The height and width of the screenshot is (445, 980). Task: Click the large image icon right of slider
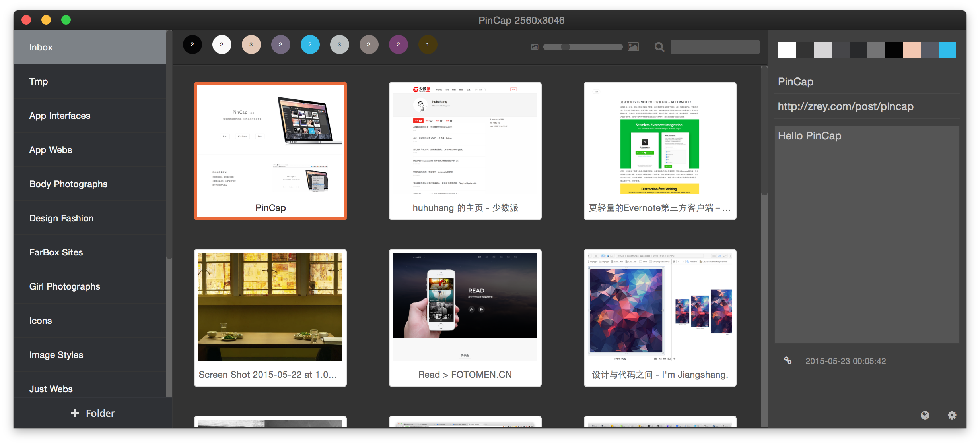tap(633, 47)
